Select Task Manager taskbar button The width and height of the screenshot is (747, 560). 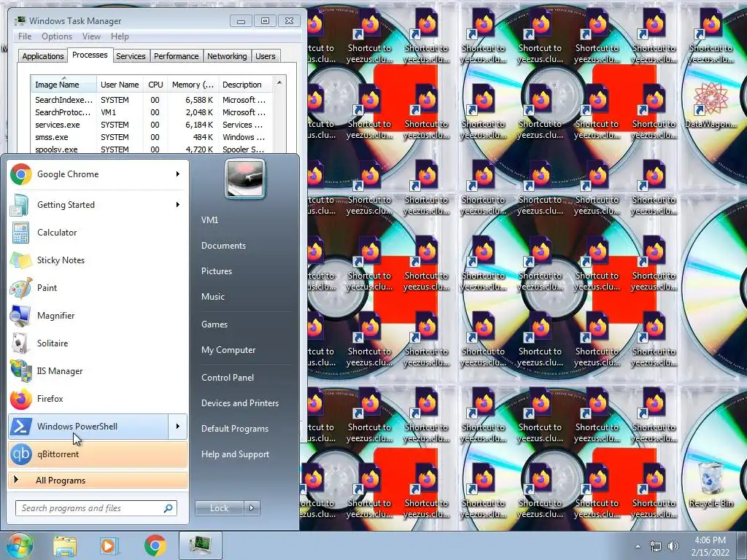(x=201, y=545)
